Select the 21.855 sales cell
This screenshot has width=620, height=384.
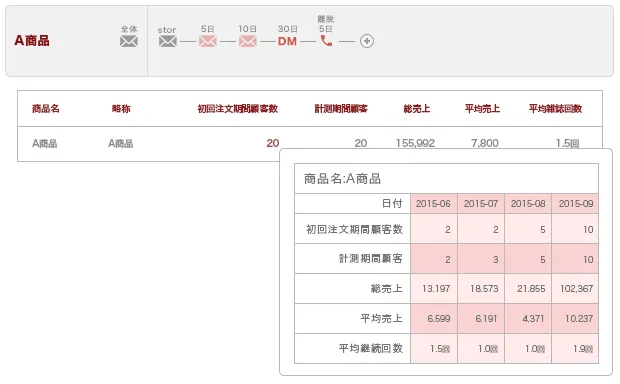(x=528, y=289)
